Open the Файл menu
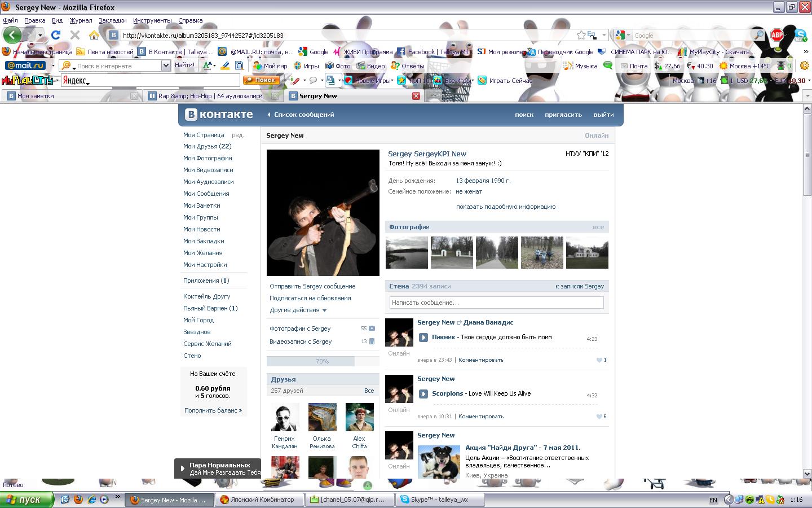Screen dimensions: 812x508 (x=10, y=20)
